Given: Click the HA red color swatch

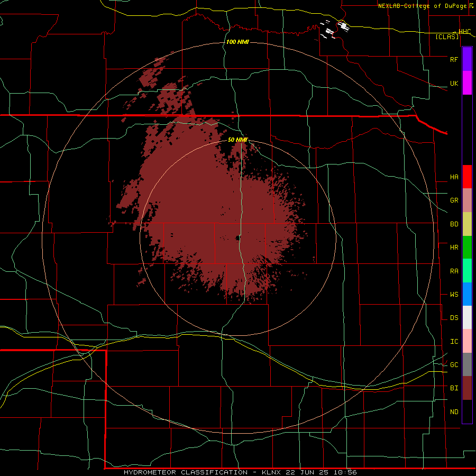Looking at the screenshot, I should [x=467, y=177].
